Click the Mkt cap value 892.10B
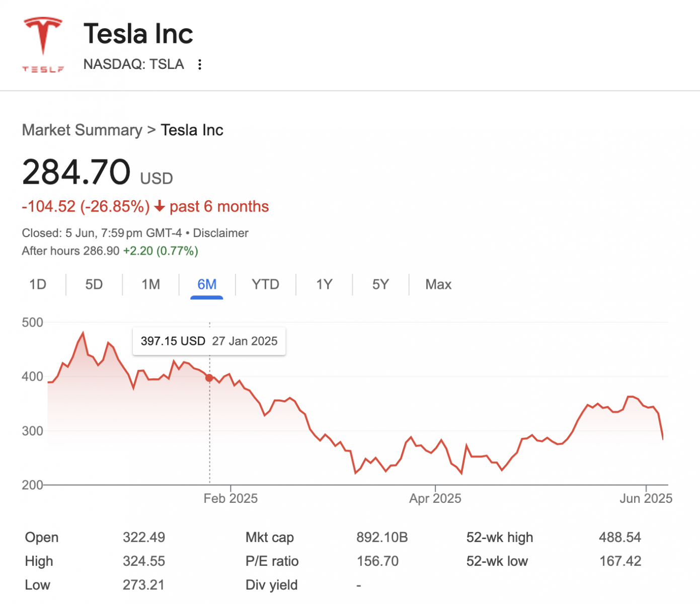The width and height of the screenshot is (700, 604). (x=382, y=538)
